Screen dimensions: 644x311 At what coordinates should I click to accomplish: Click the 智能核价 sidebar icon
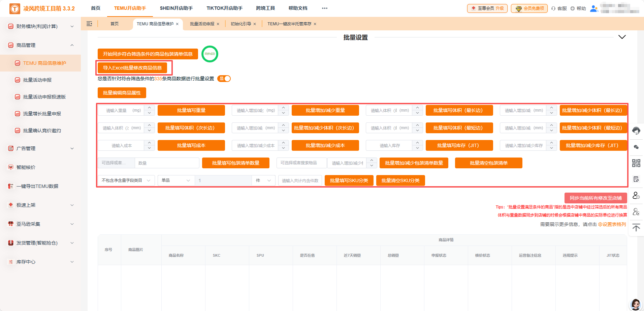(x=10, y=167)
